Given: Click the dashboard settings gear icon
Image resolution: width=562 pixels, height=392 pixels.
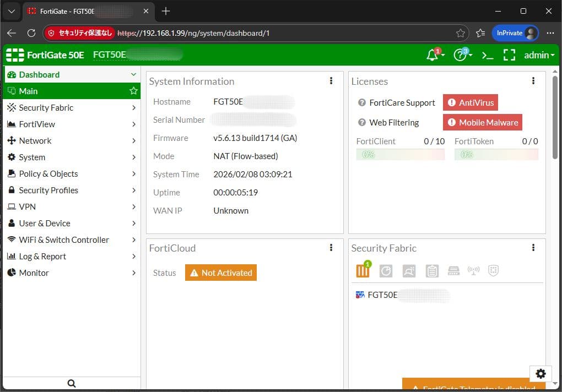Looking at the screenshot, I should click(x=541, y=374).
